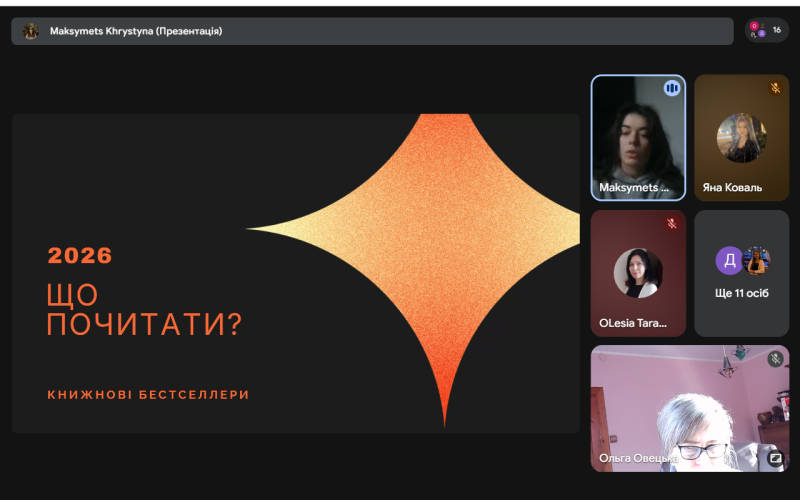
Task: Click КНИЖНОВІ БЕСТСЕЛЛЕРИ subtitle on slide
Action: pos(148,395)
